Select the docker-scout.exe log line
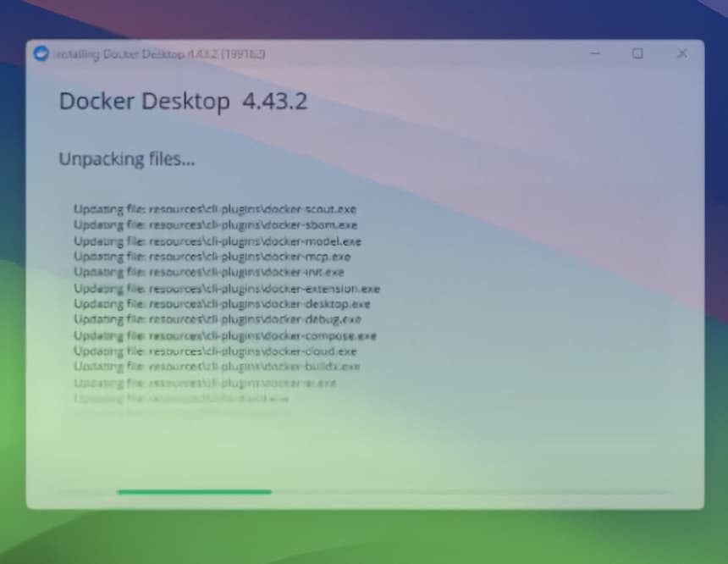 point(215,209)
